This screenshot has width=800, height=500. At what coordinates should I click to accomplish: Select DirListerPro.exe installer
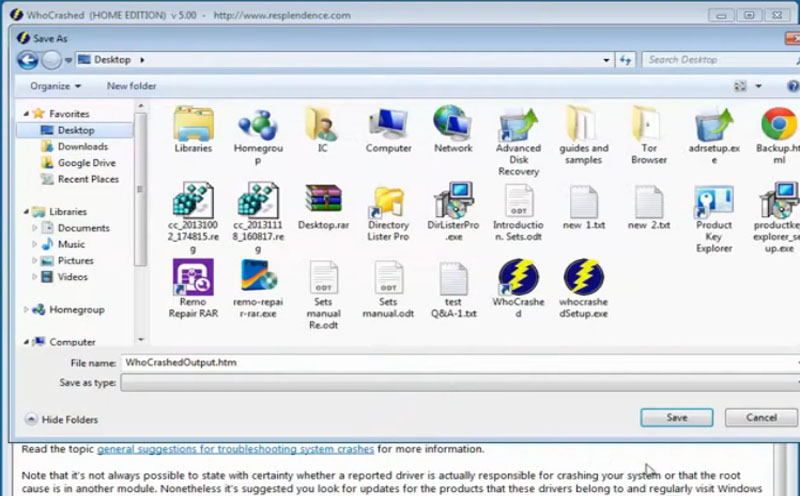[x=453, y=212]
